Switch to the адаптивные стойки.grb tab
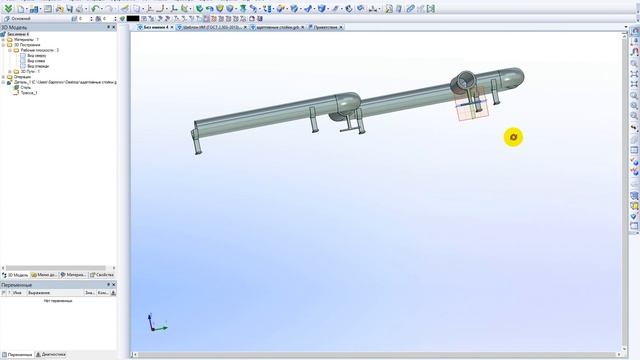 pyautogui.click(x=278, y=27)
